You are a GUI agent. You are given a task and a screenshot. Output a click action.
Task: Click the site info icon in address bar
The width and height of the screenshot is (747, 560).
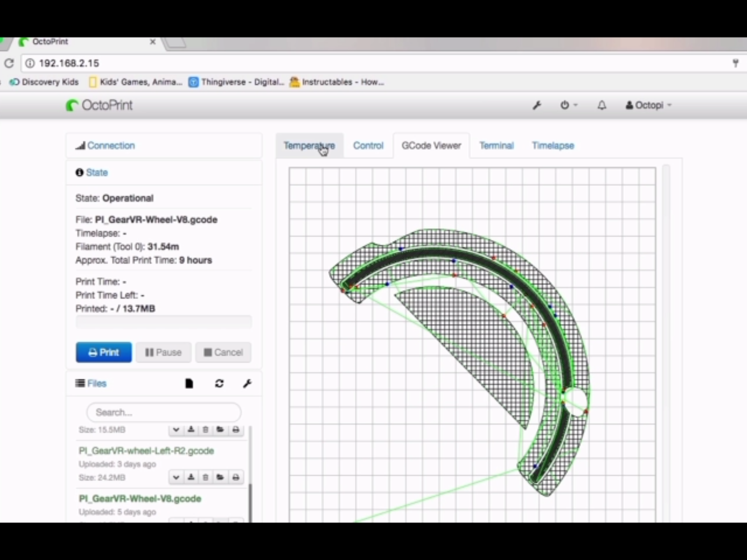coord(30,63)
